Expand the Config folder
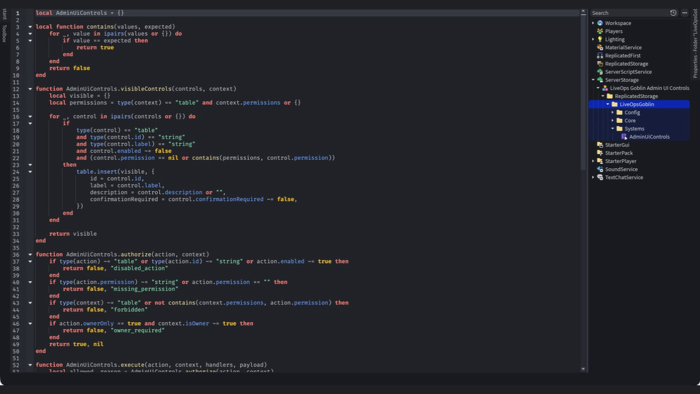The image size is (700, 394). 613,112
